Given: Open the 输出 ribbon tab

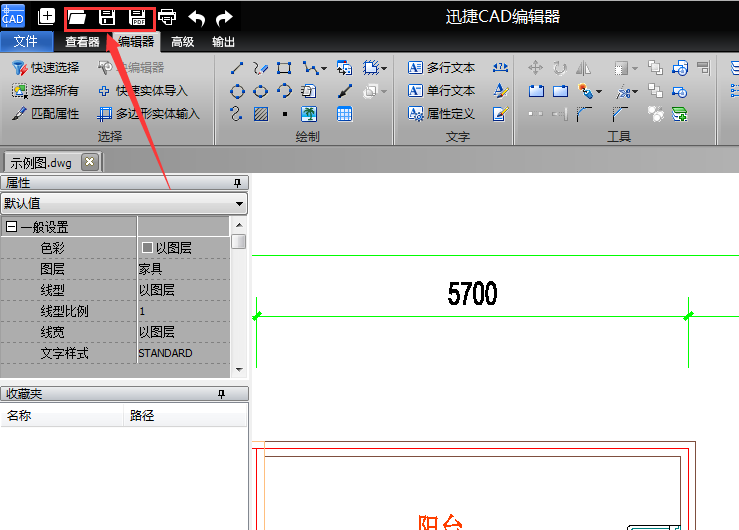Looking at the screenshot, I should click(x=224, y=42).
